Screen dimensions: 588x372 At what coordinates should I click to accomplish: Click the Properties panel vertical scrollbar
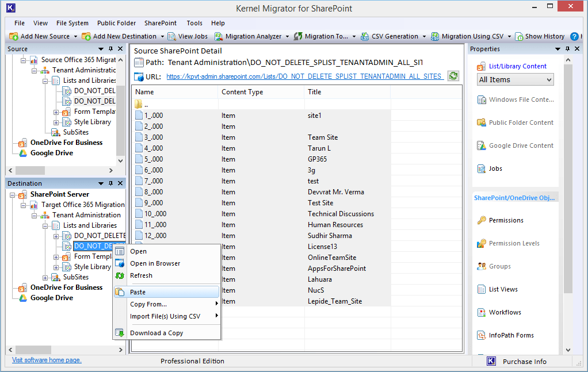(568, 179)
